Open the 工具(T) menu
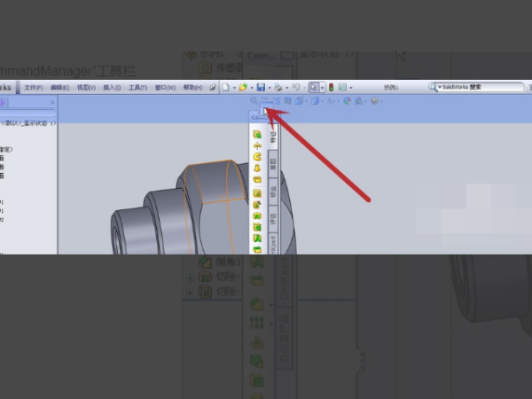The image size is (532, 399). pyautogui.click(x=137, y=88)
